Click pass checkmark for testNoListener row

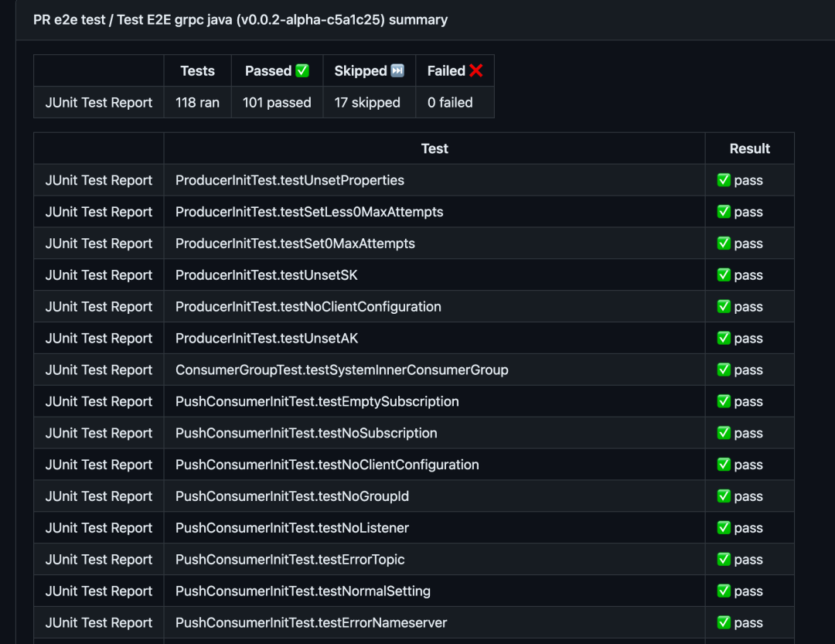[724, 528]
